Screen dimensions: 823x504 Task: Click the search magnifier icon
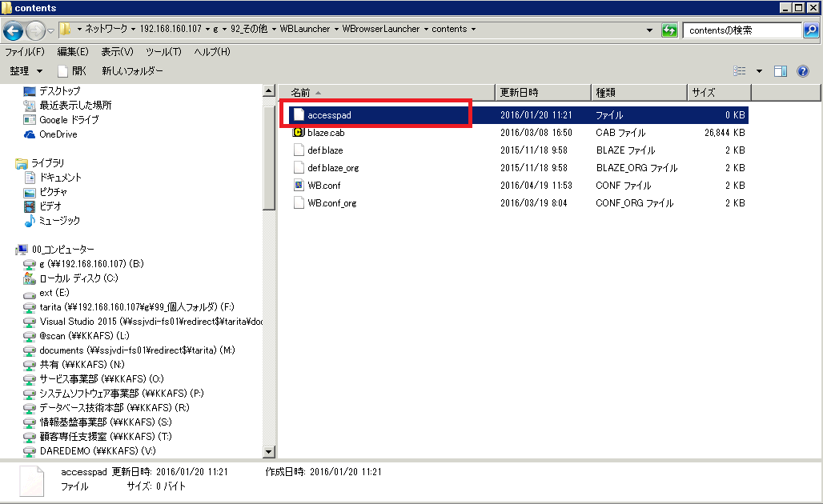pyautogui.click(x=810, y=30)
